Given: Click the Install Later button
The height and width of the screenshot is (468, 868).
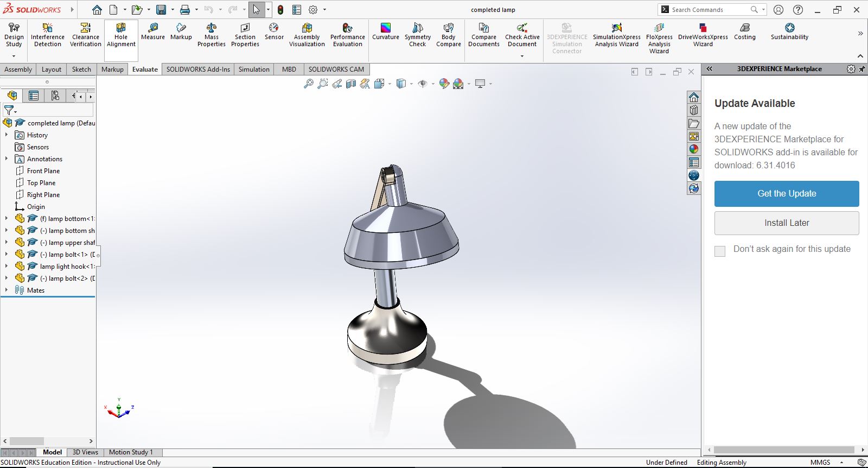Looking at the screenshot, I should [x=787, y=223].
